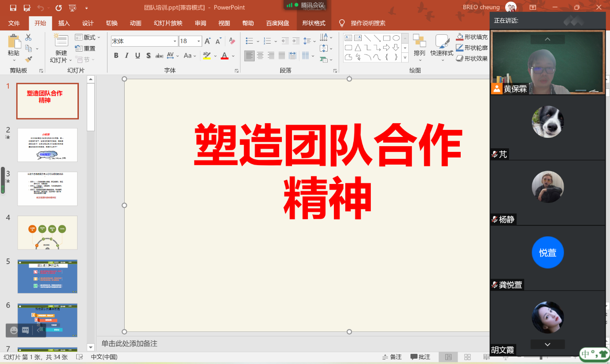Select the Format Painter brush
Screen dimensions: 610x364
29,59
